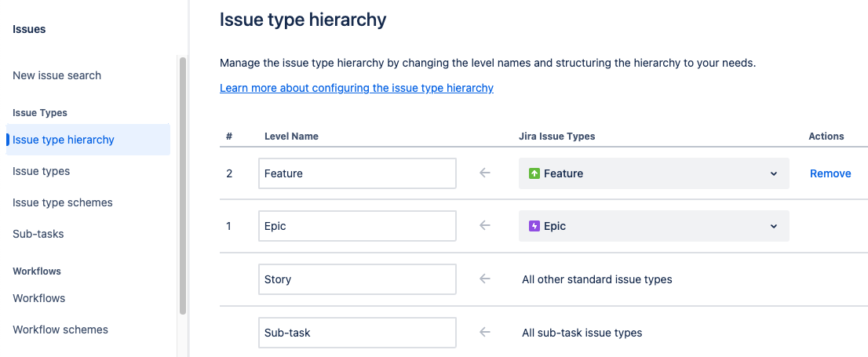
Task: Click the 'Issue type hierarchy' page heading
Action: (x=304, y=20)
